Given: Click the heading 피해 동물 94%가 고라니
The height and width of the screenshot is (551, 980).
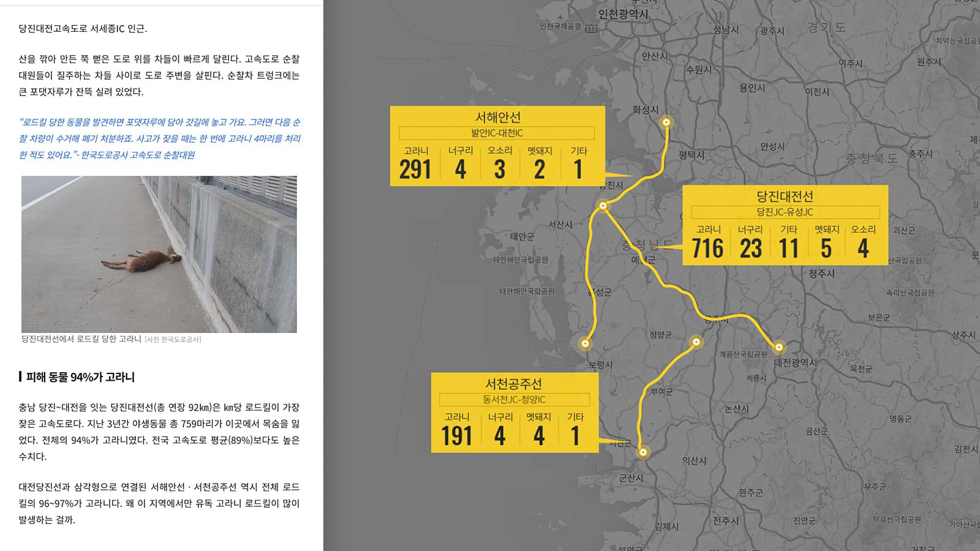Looking at the screenshot, I should coord(80,377).
